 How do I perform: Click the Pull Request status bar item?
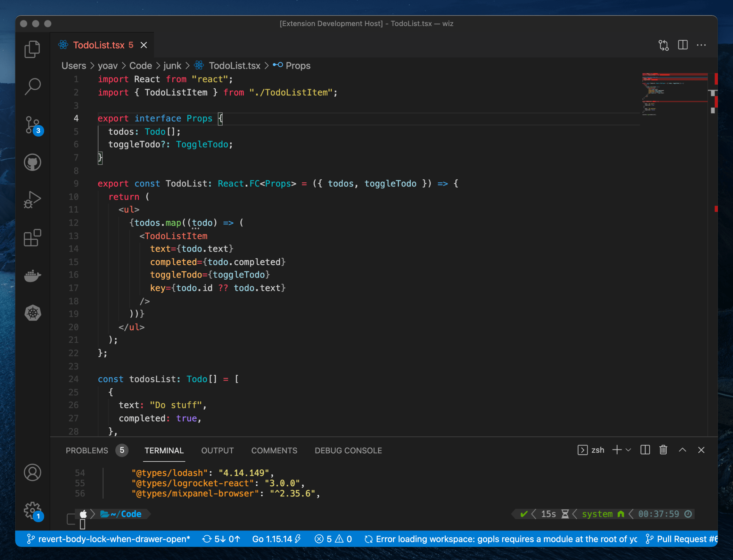point(681,539)
